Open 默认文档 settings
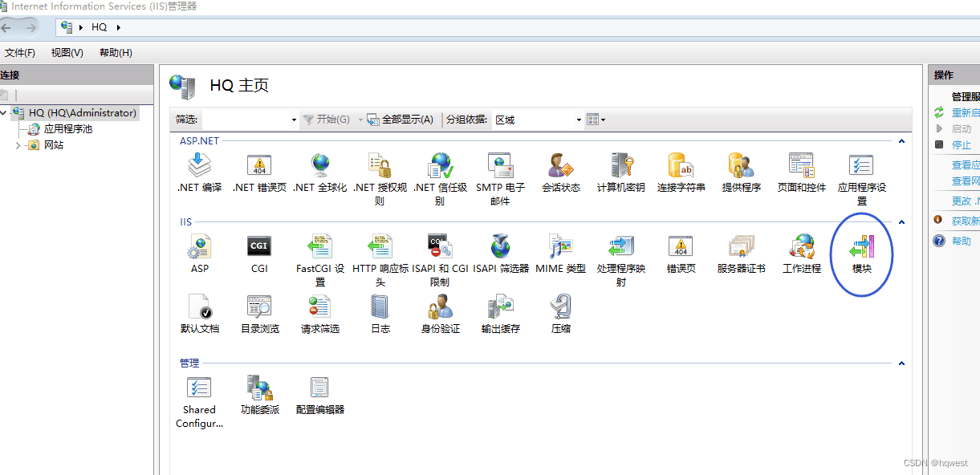 tap(199, 314)
